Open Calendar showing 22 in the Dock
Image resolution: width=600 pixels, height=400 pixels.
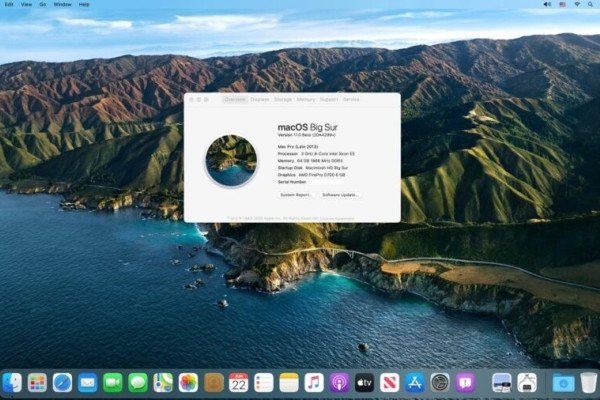point(238,383)
